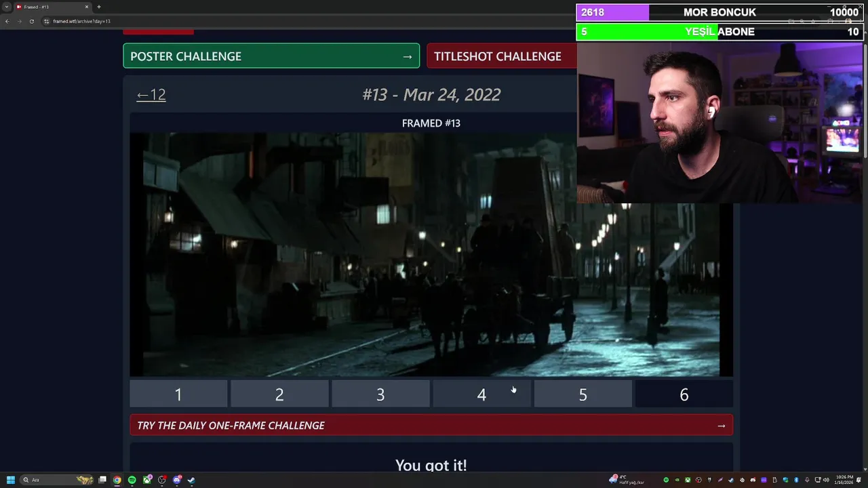This screenshot has width=868, height=488.
Task: Open the tab search dropdown arrow
Action: tap(6, 7)
